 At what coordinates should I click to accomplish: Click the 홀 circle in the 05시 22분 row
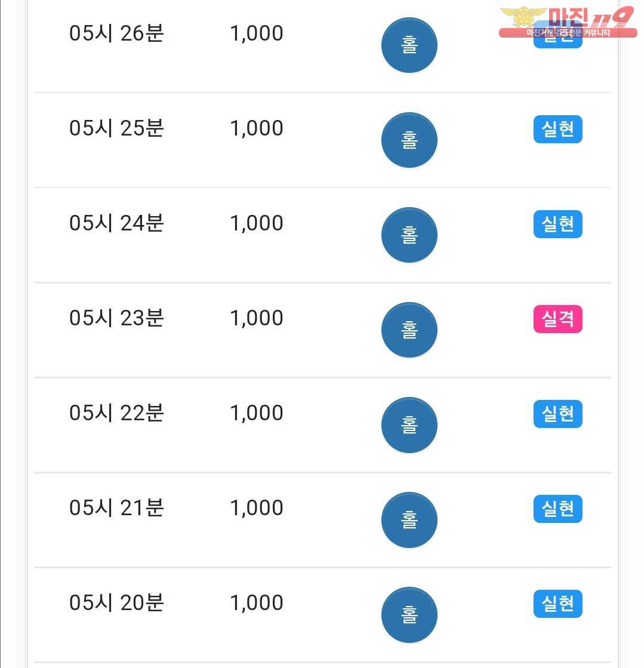[409, 425]
